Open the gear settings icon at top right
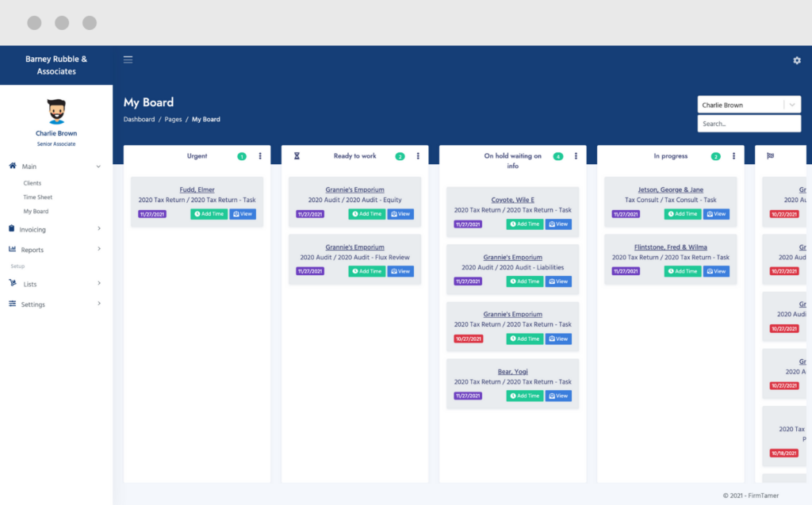The width and height of the screenshot is (812, 505). point(796,60)
